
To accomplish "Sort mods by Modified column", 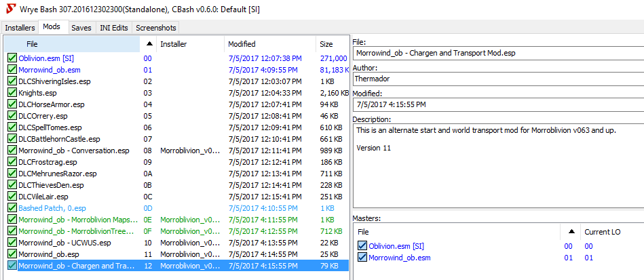I will coord(270,44).
